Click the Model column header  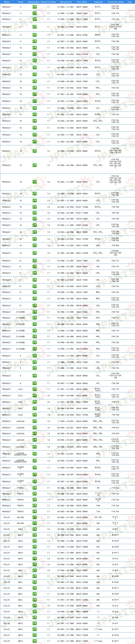tap(20, 2)
